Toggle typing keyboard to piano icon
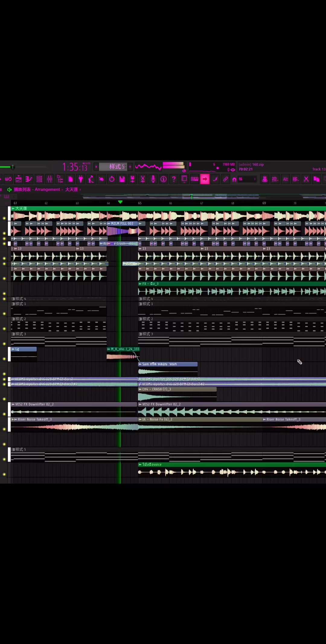 (x=194, y=179)
